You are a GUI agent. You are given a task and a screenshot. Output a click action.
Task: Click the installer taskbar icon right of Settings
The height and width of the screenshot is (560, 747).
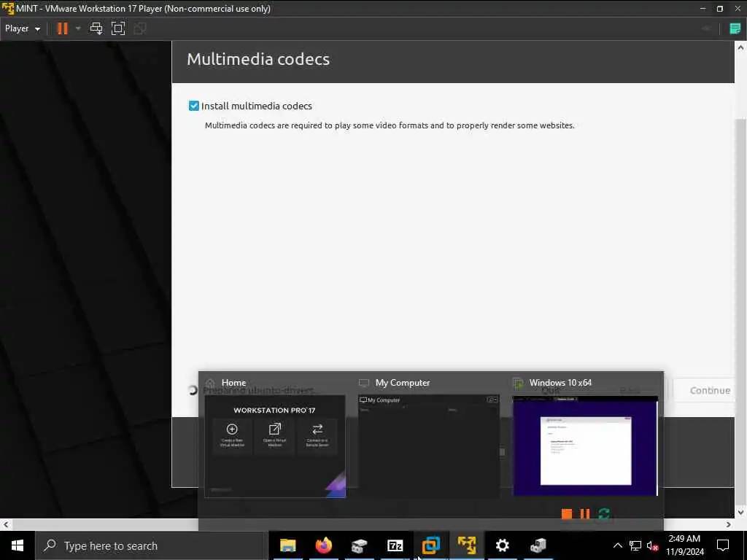click(x=538, y=545)
